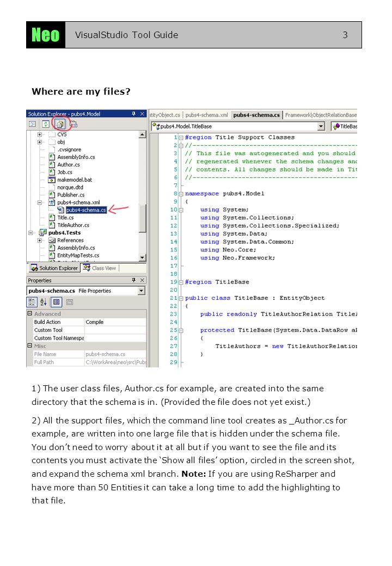Click the project icon beside pubs4.Tests
392x566 pixels.
click(x=43, y=233)
